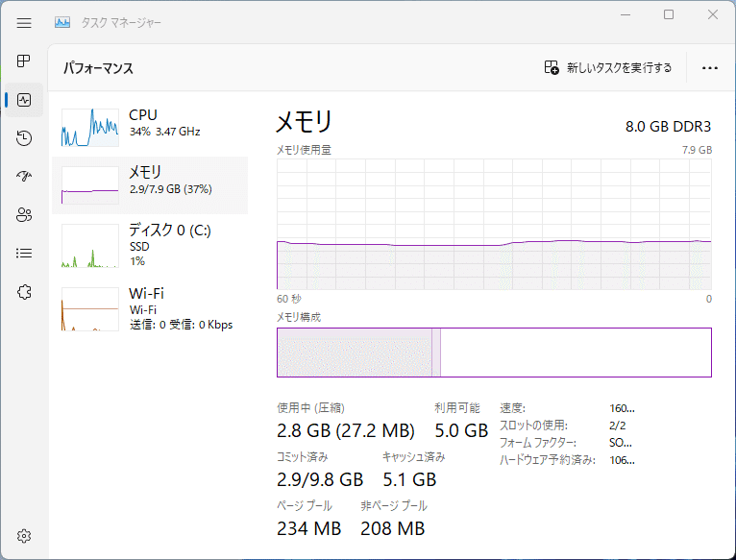Minimize the Task Manager window
Image resolution: width=736 pixels, height=560 pixels.
tap(626, 14)
